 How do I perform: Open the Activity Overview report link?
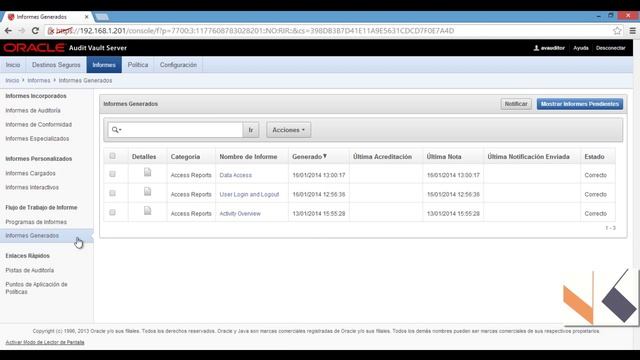[x=240, y=213]
